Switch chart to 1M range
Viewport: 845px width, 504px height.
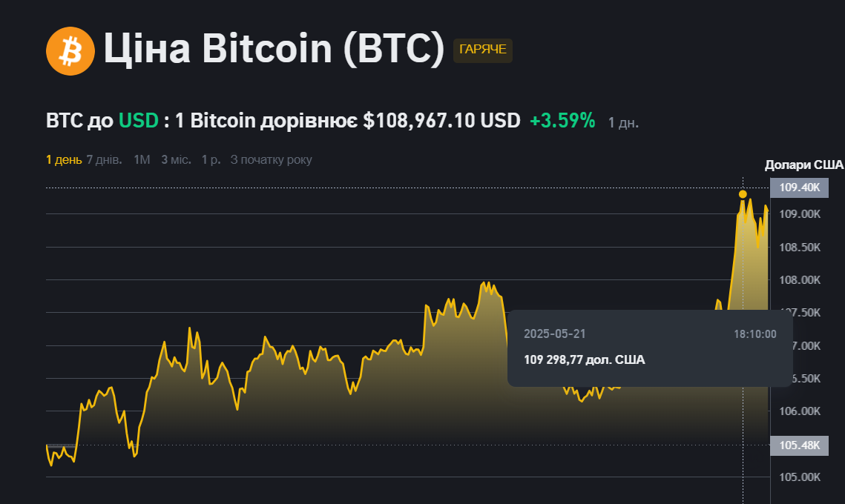[142, 159]
